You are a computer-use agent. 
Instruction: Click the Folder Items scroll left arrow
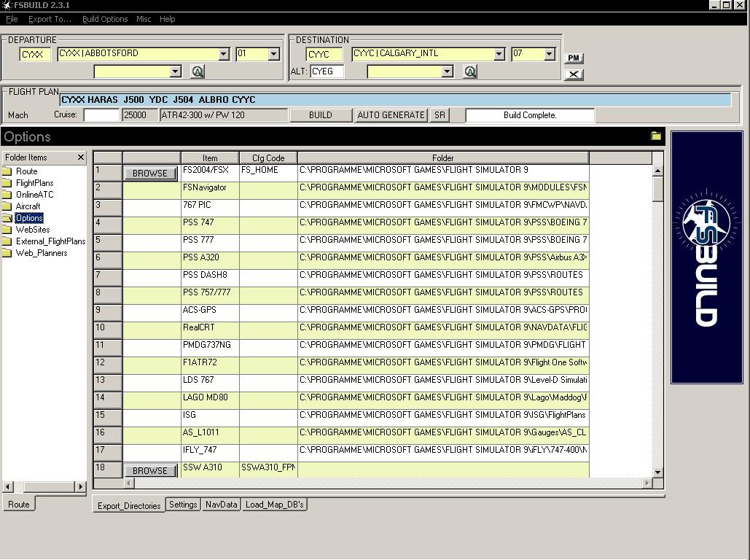[7, 487]
